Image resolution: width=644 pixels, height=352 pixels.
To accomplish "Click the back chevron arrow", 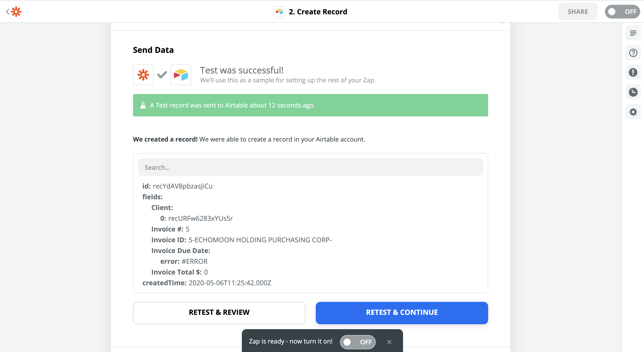I will point(7,11).
